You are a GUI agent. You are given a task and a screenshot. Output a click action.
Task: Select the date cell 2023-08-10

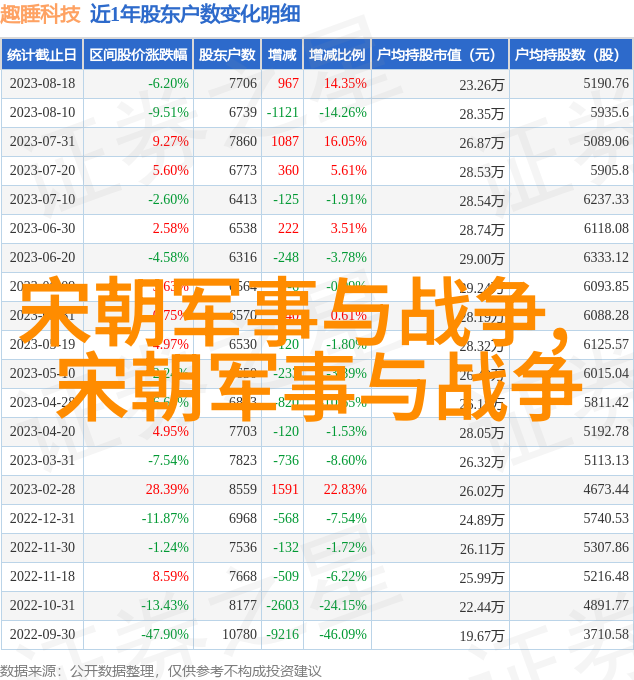(x=42, y=112)
